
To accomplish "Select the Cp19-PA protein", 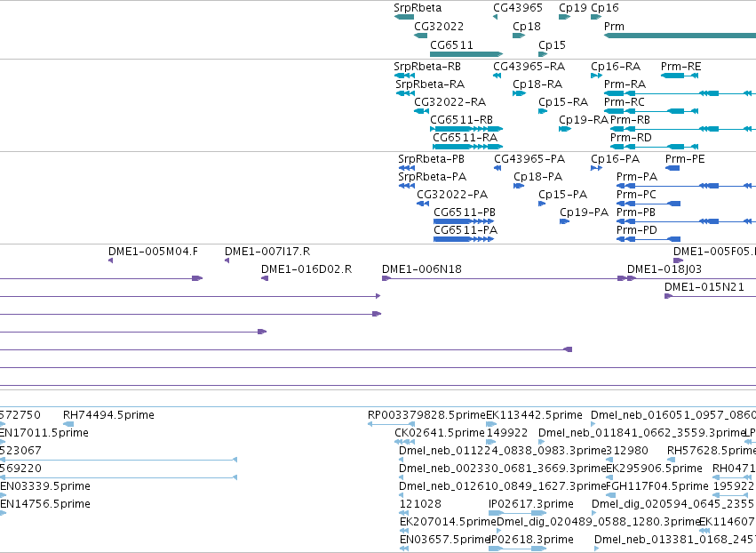I will [x=565, y=221].
